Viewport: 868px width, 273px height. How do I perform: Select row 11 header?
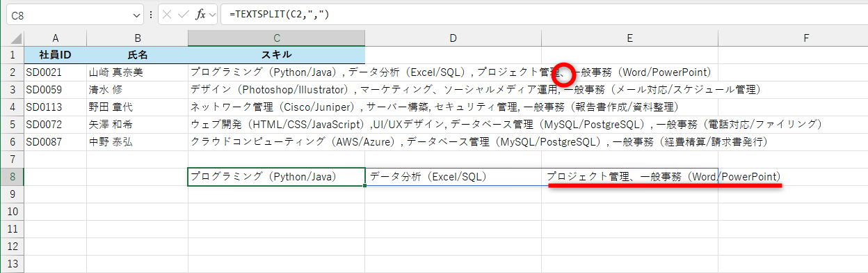click(12, 229)
